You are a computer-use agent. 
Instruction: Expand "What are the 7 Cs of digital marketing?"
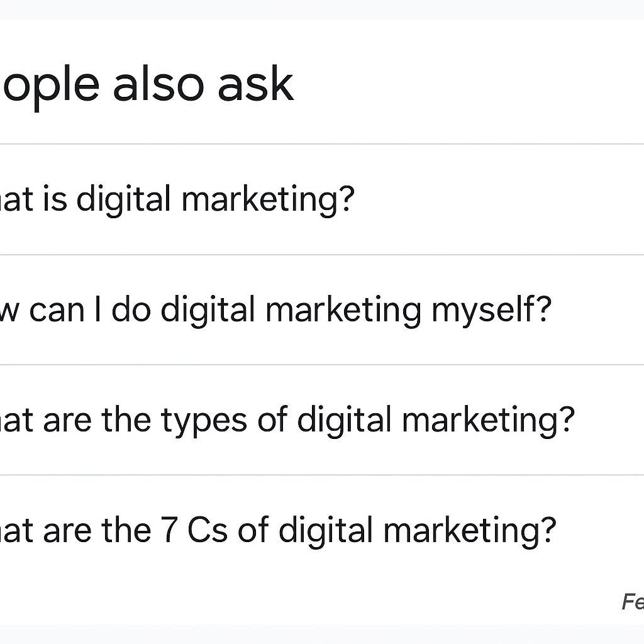(279, 530)
